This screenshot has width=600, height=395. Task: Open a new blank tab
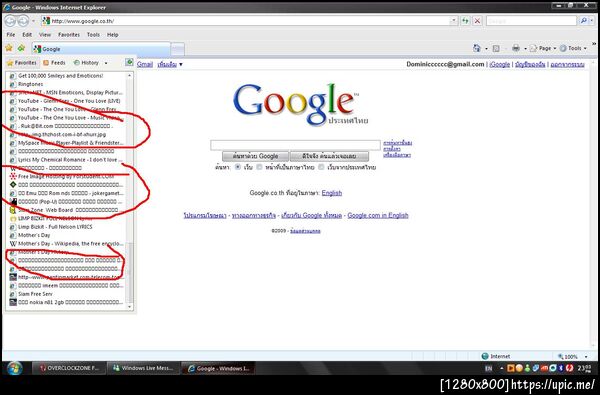coord(178,49)
